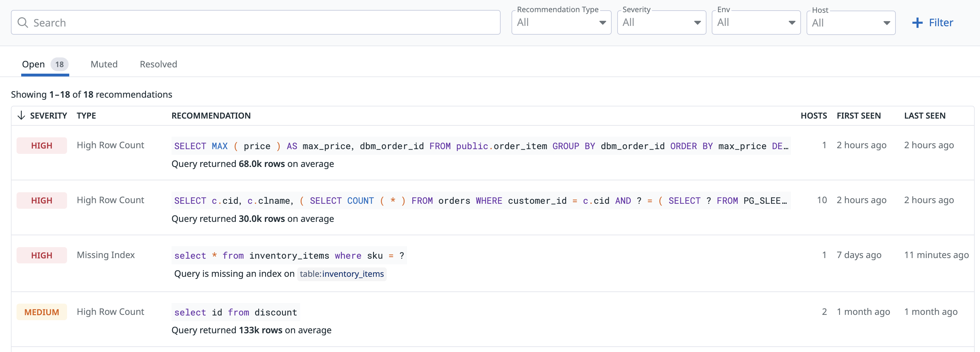The width and height of the screenshot is (980, 352).
Task: Focus the Search input field
Action: (x=255, y=22)
